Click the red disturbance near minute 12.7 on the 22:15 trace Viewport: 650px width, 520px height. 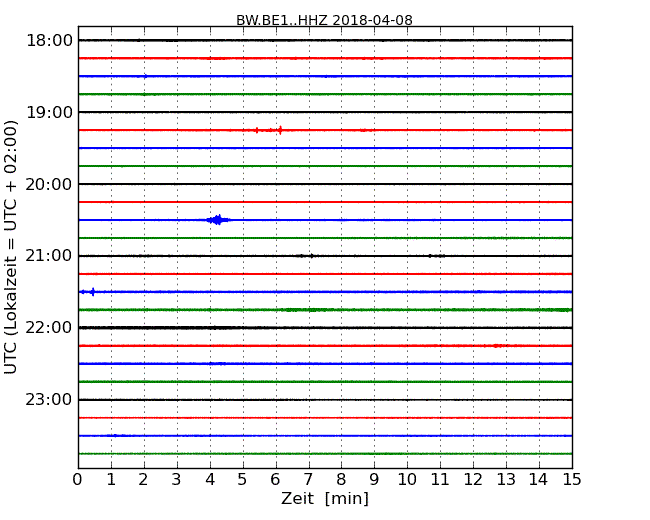pos(500,346)
